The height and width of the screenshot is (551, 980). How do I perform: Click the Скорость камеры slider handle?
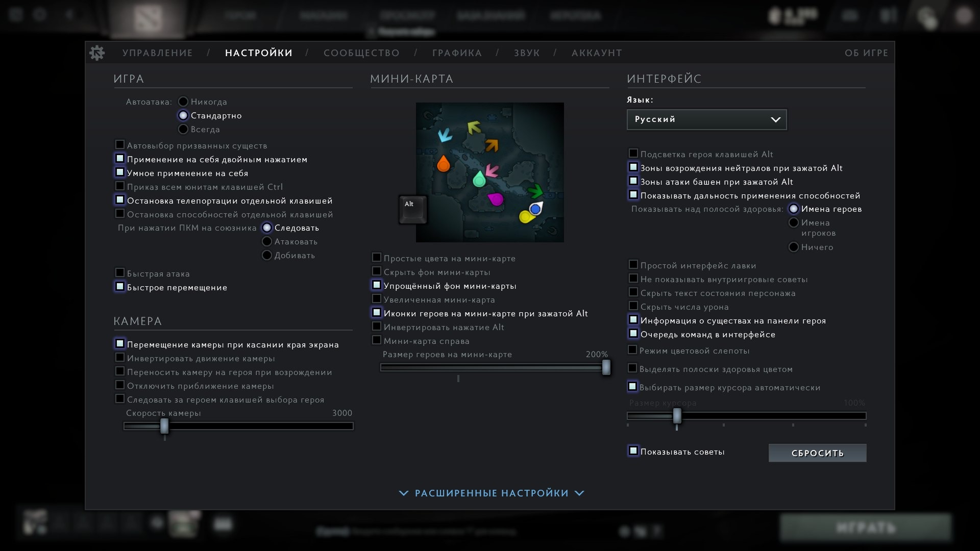pos(164,426)
